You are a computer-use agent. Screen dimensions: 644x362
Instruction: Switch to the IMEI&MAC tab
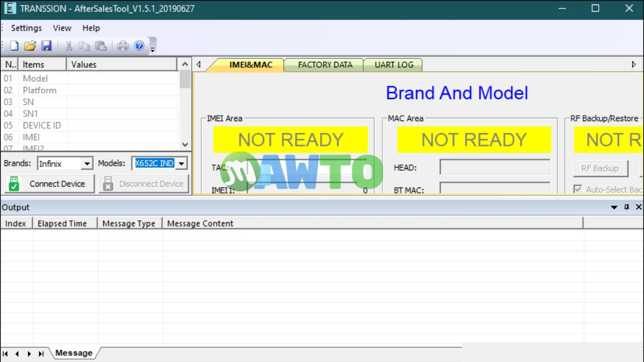pyautogui.click(x=251, y=65)
